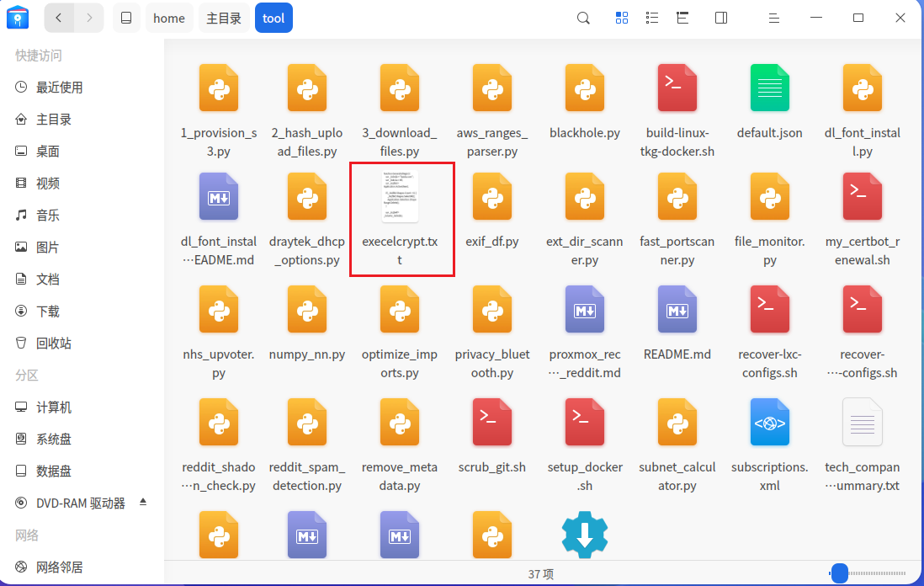This screenshot has height=586, width=924.
Task: Select fast_portscanner.py file icon
Action: click(x=677, y=196)
